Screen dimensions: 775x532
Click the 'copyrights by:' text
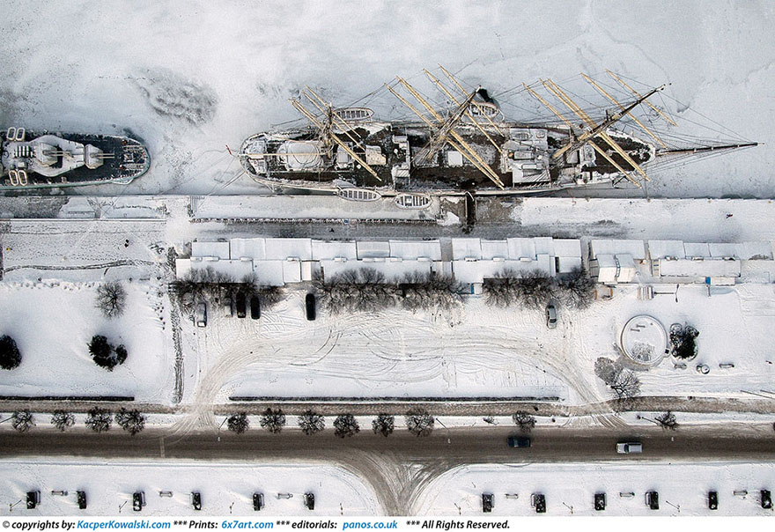tap(40, 524)
